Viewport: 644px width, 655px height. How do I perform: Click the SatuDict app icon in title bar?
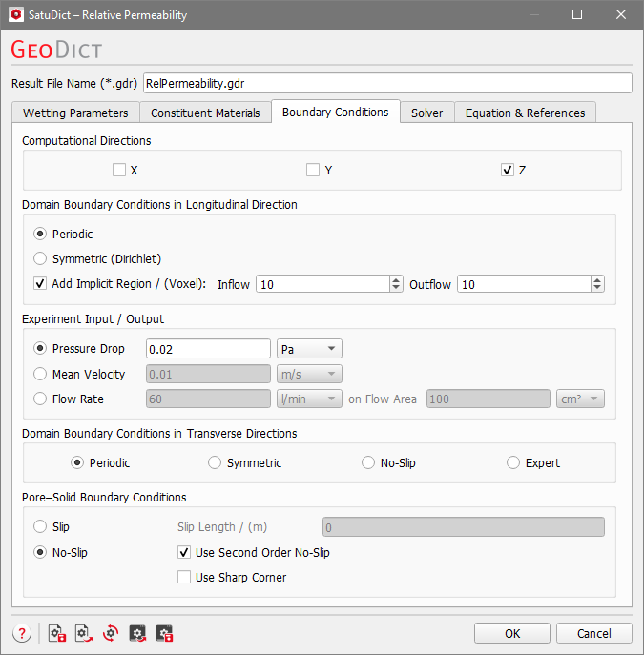coord(16,14)
